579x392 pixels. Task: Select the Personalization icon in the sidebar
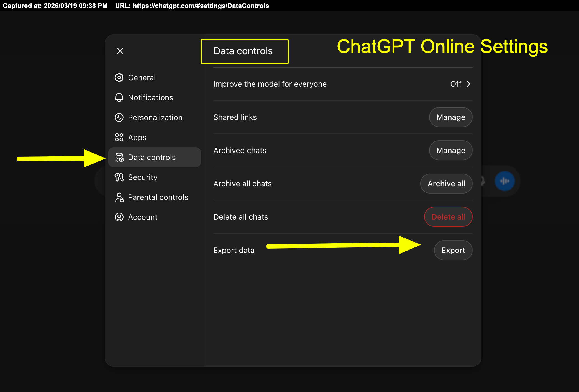pos(119,117)
